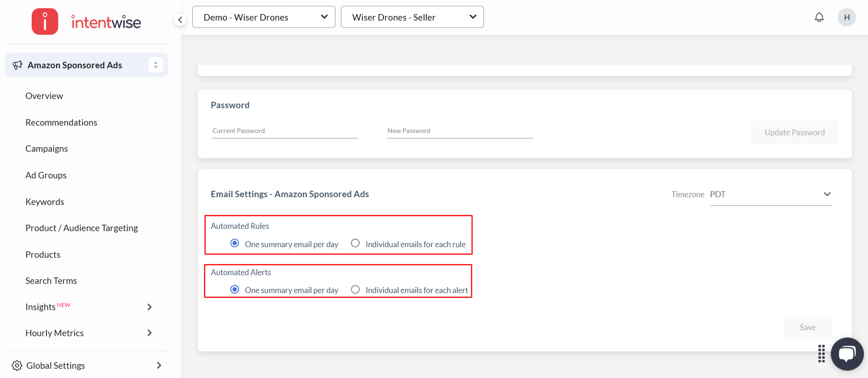The width and height of the screenshot is (868, 378).
Task: Click the Amazon Sponsored Ads megaphone icon
Action: [17, 65]
